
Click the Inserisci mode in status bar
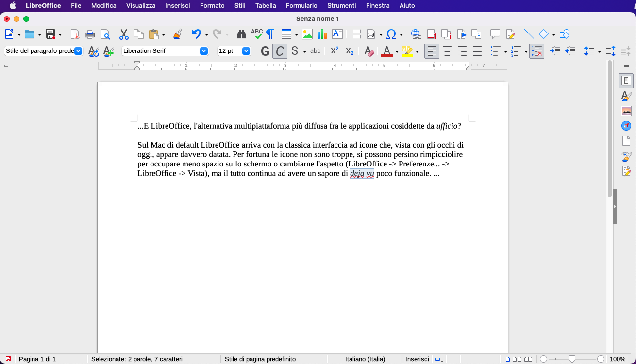pos(417,359)
